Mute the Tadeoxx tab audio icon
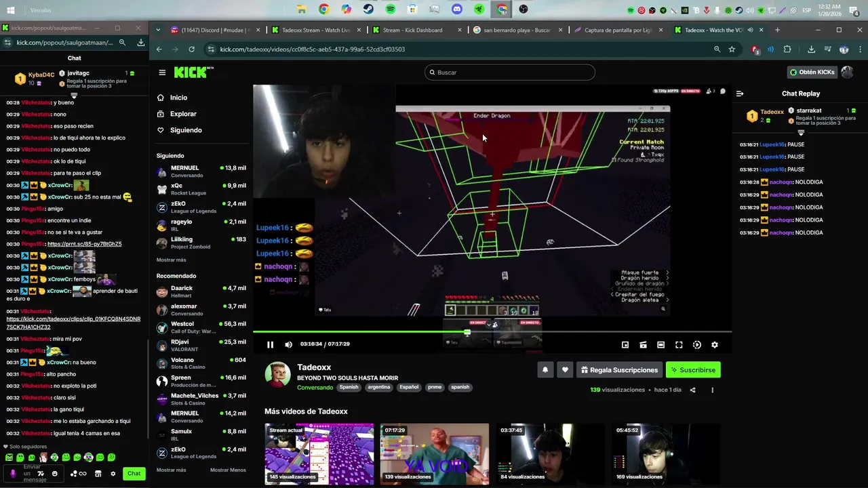This screenshot has width=868, height=488. click(x=750, y=30)
